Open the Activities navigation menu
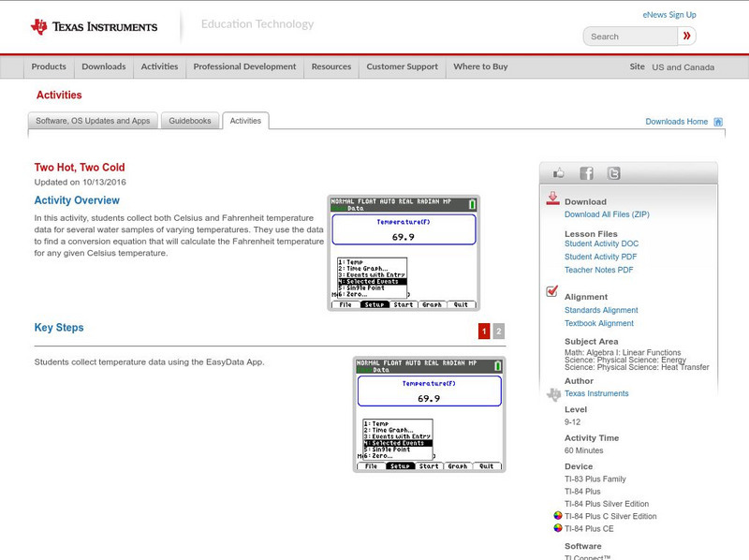This screenshot has height=560, width=749. tap(159, 66)
